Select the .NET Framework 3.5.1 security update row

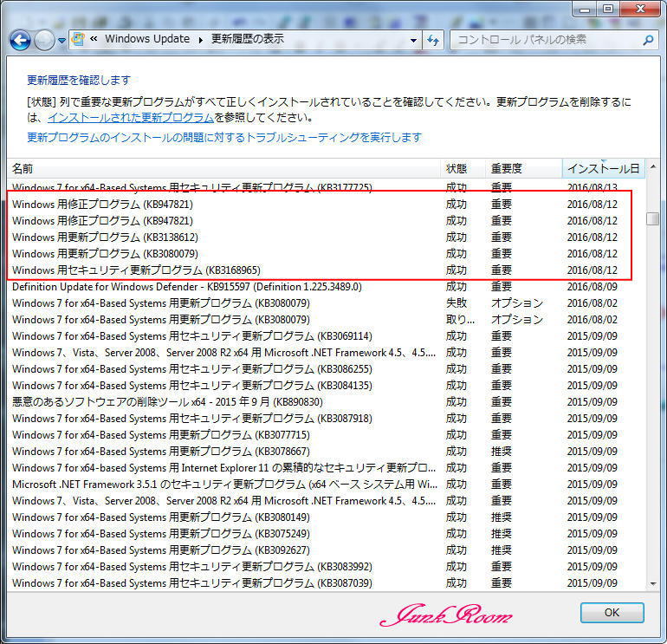coord(326,484)
